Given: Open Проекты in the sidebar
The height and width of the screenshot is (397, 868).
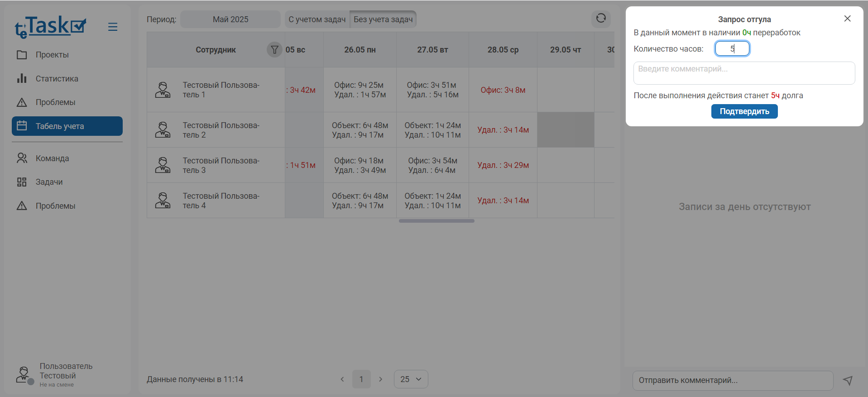Looking at the screenshot, I should pos(52,55).
